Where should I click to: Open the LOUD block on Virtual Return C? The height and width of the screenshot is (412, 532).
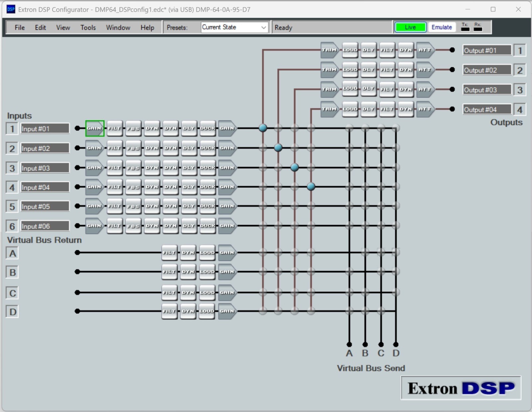[207, 293]
